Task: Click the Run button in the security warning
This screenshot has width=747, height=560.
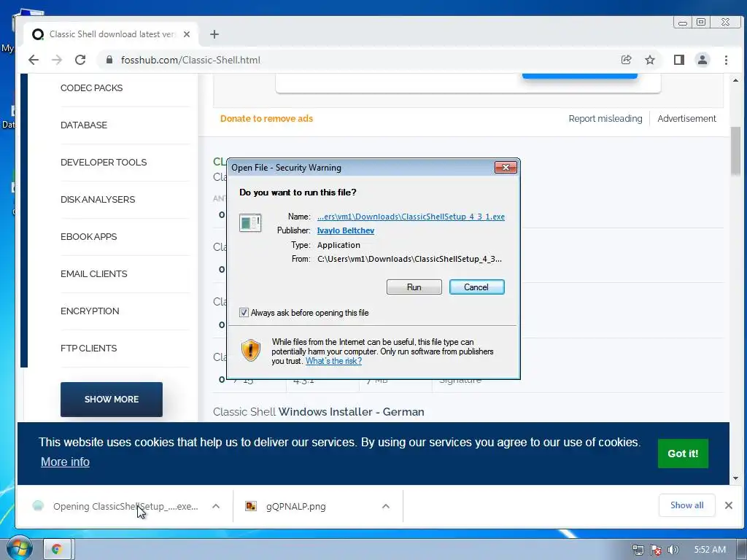Action: click(x=414, y=287)
